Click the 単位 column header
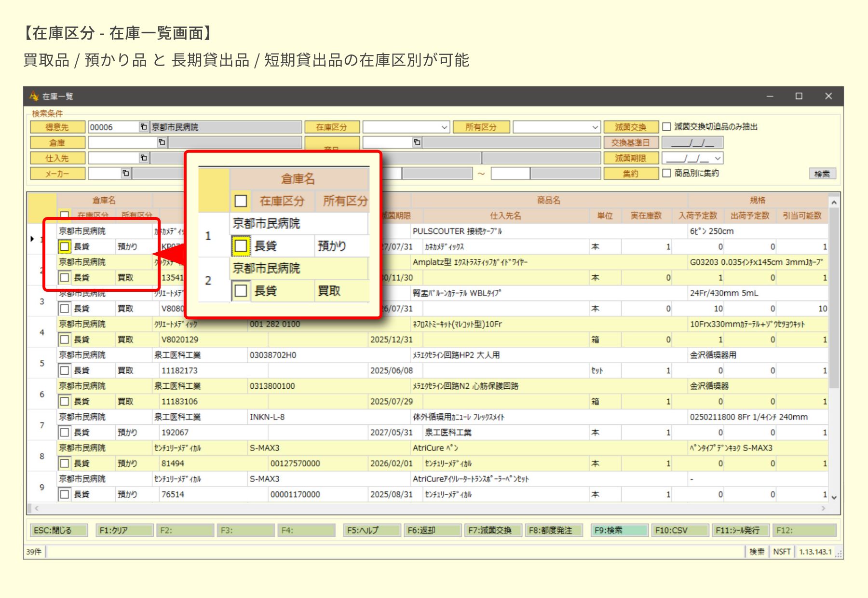 point(605,216)
